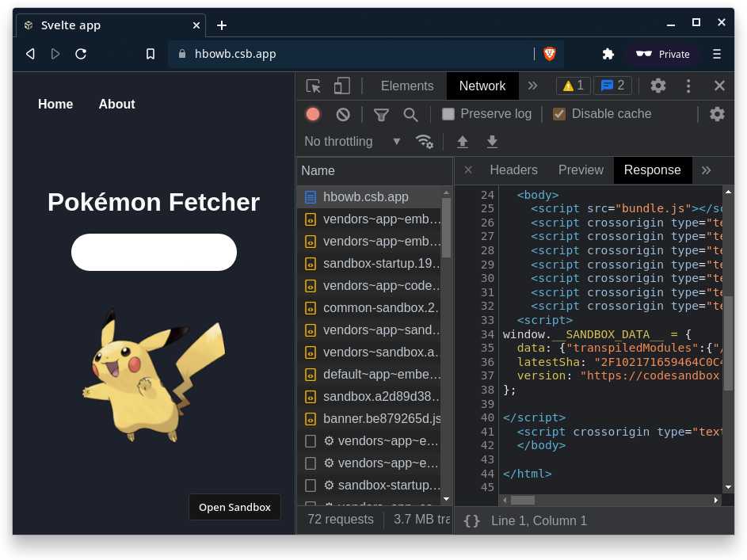747x560 pixels.
Task: Go forward in browser history
Action: (55, 54)
